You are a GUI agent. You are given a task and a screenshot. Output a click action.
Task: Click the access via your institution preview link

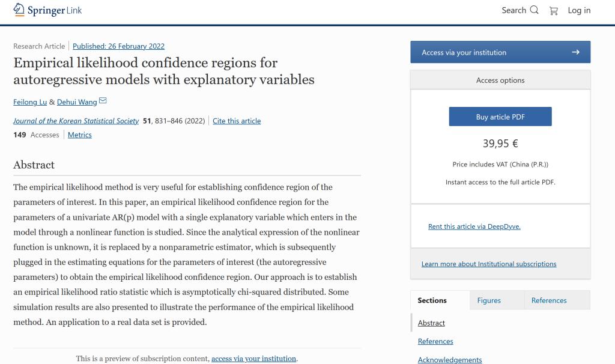254,359
